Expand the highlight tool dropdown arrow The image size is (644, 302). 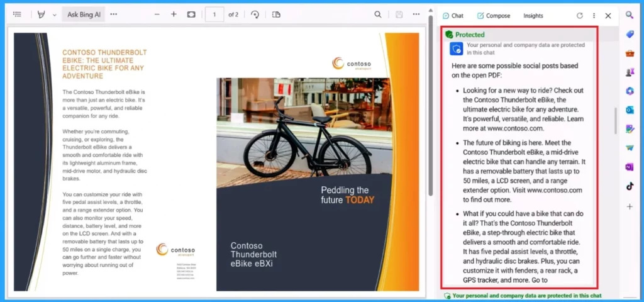(54, 15)
